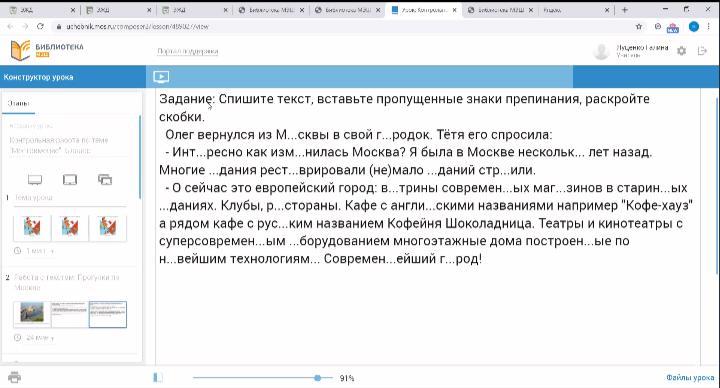Click the blue lesson progress bar

360,77
